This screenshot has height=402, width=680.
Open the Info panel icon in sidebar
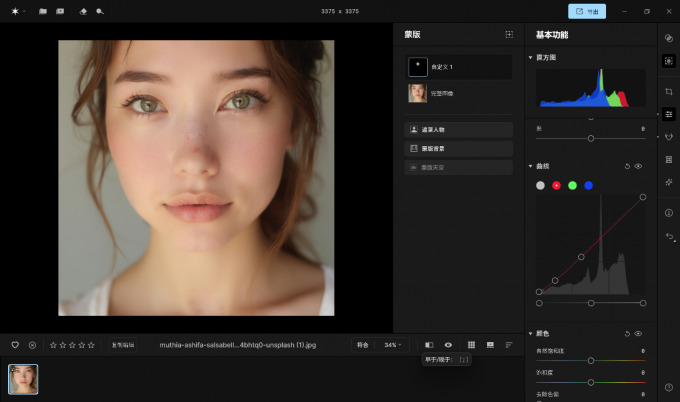point(668,212)
